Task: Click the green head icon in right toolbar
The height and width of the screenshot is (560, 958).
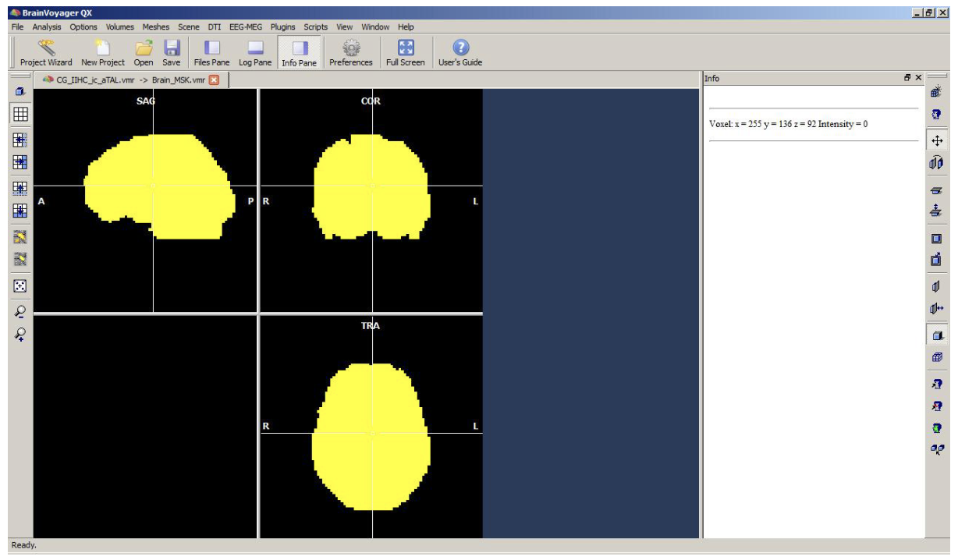Action: pos(937,428)
